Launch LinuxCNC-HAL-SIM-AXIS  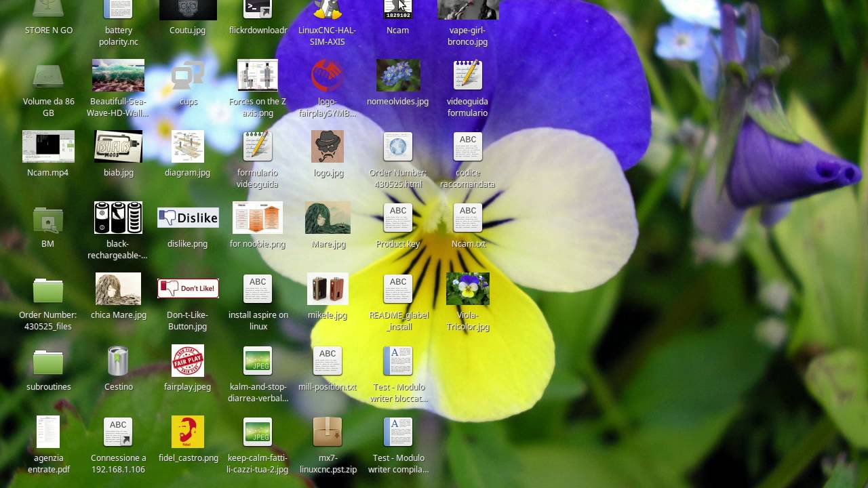[328, 9]
